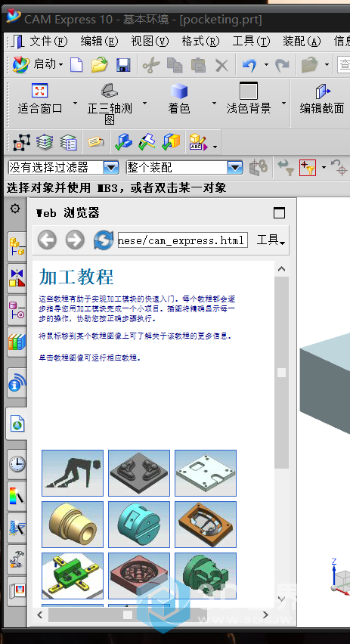Viewport: 350px width, 644px height.
Task: Open the History clock sidebar tab
Action: coord(17,463)
